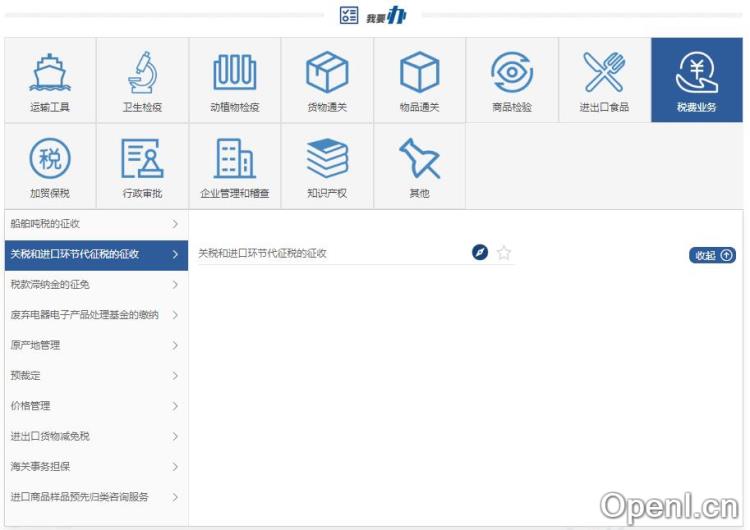Open the 预裁定 menu item
The height and width of the screenshot is (530, 750).
click(x=96, y=375)
